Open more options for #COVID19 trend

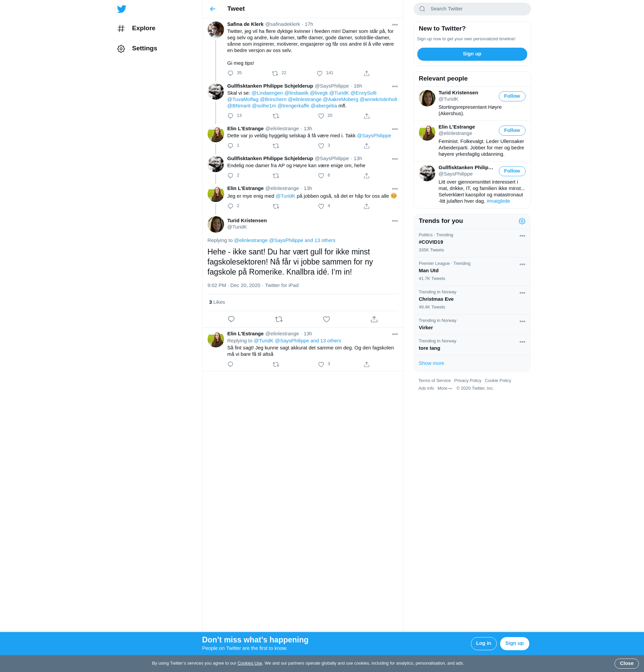tap(522, 236)
